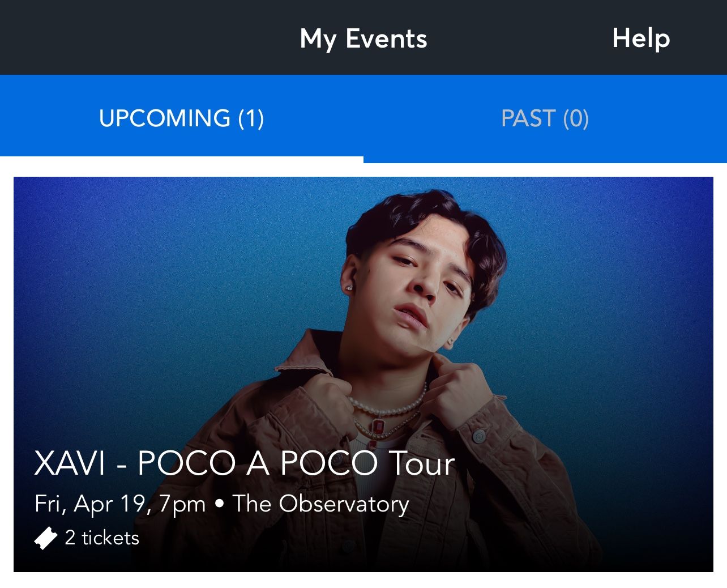Click the "Fri, Apr 19, 7pm" date text
Screen dimensions: 727x588
[120, 504]
